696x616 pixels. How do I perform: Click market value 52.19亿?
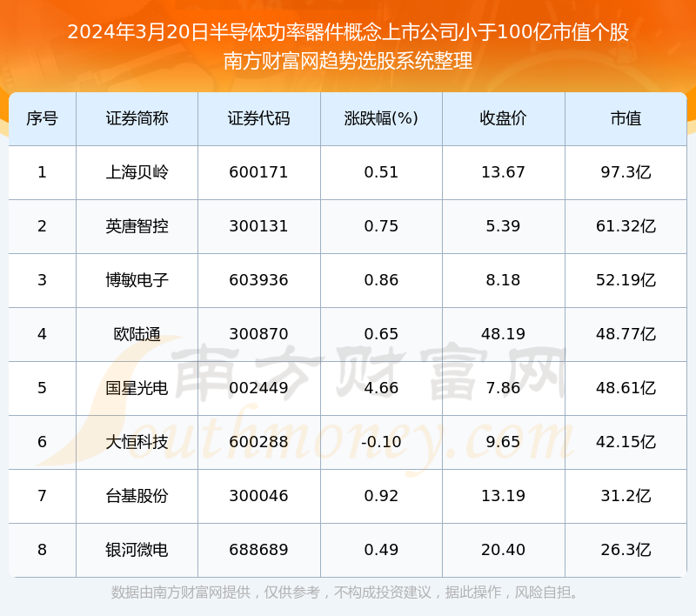(626, 280)
